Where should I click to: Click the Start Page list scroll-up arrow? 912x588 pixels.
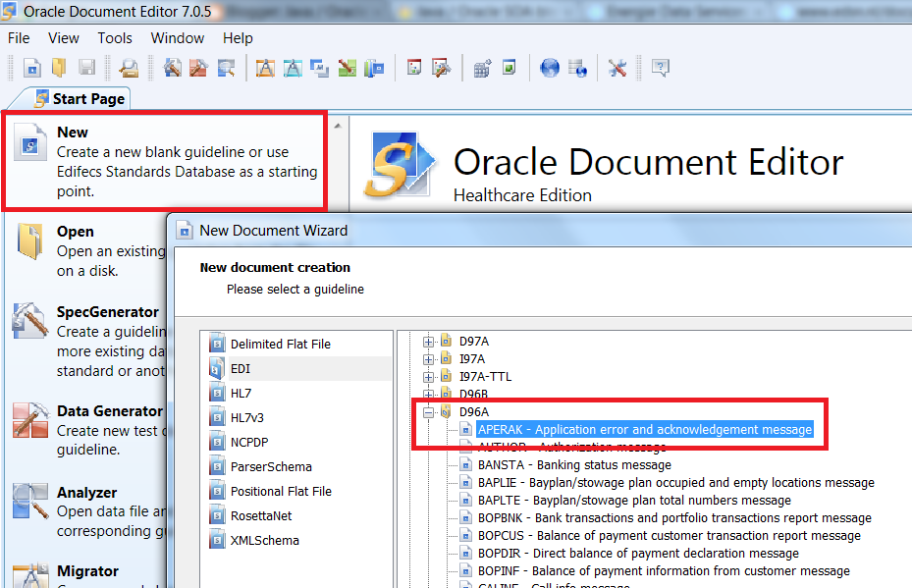tap(338, 125)
